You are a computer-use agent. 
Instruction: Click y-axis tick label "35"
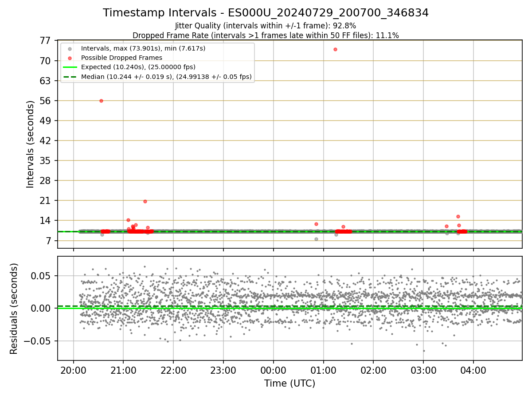tap(45, 160)
